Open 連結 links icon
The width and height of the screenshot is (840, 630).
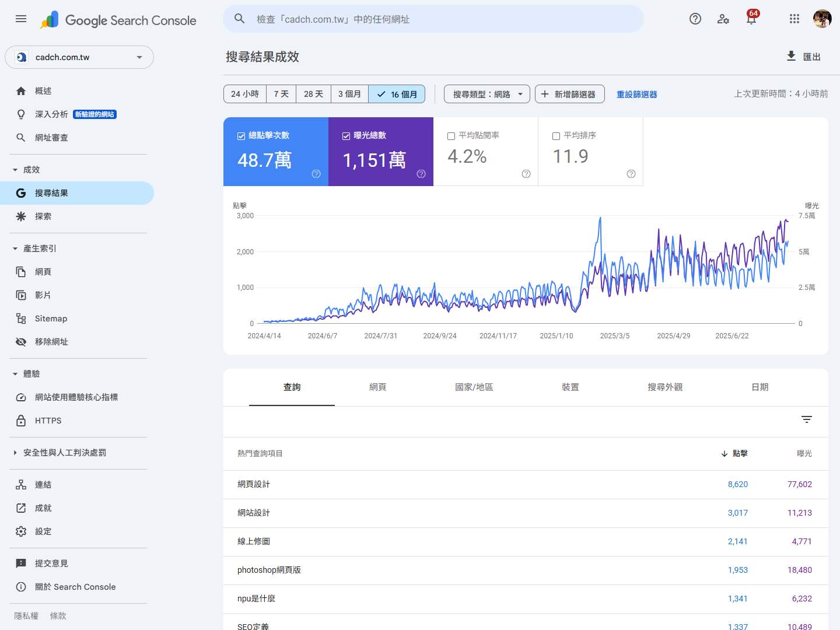(x=21, y=485)
